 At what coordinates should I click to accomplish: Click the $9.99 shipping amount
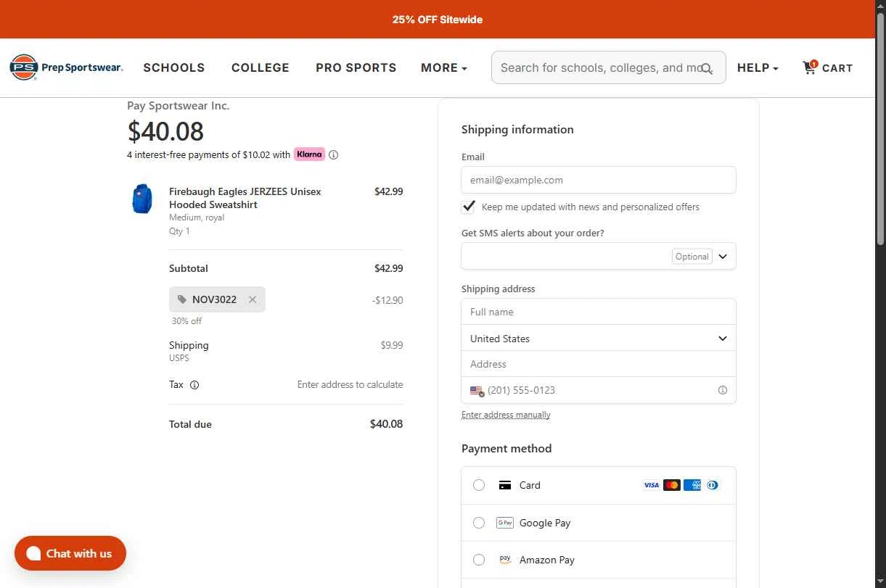coord(392,345)
